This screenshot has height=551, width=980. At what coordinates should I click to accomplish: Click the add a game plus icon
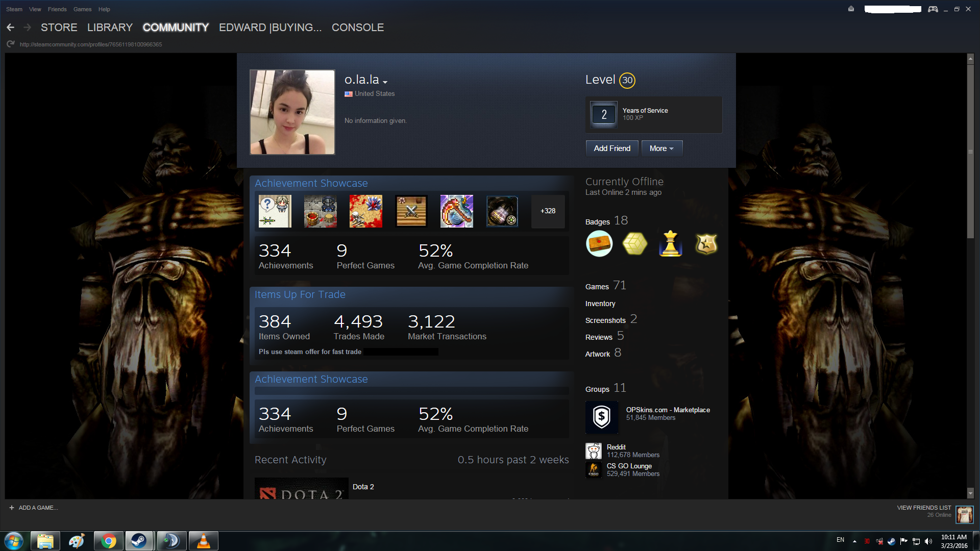click(12, 508)
